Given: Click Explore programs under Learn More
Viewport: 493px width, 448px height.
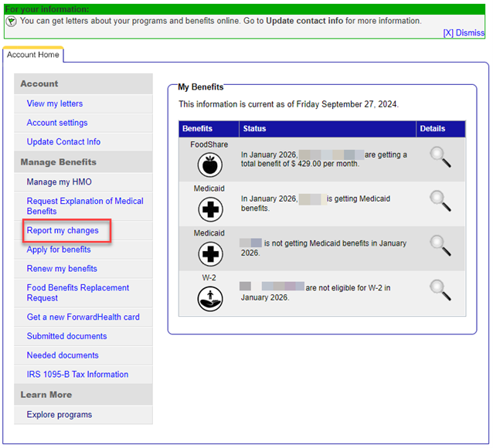Looking at the screenshot, I should (x=59, y=415).
